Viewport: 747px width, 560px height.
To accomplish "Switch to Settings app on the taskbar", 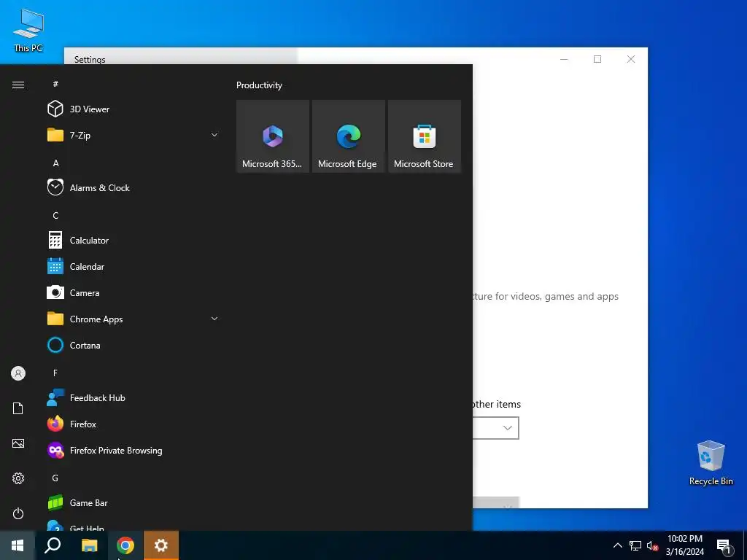I will pyautogui.click(x=161, y=545).
